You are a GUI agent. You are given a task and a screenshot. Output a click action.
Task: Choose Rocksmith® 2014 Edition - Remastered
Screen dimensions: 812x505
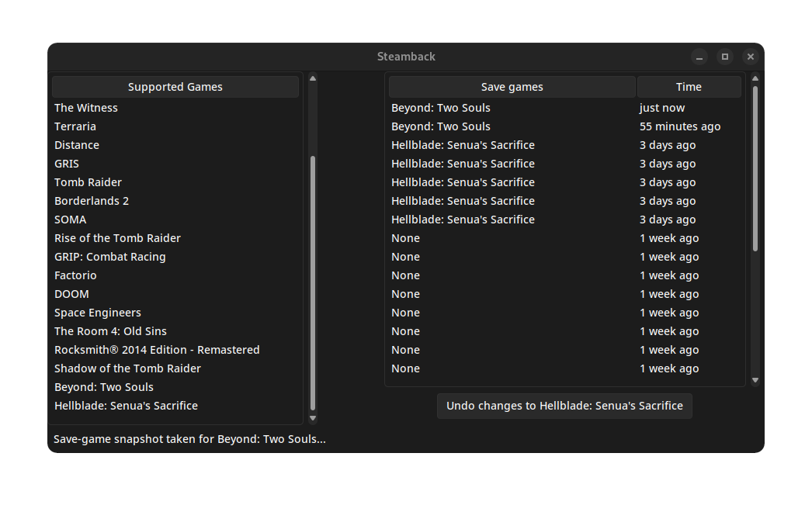point(157,349)
